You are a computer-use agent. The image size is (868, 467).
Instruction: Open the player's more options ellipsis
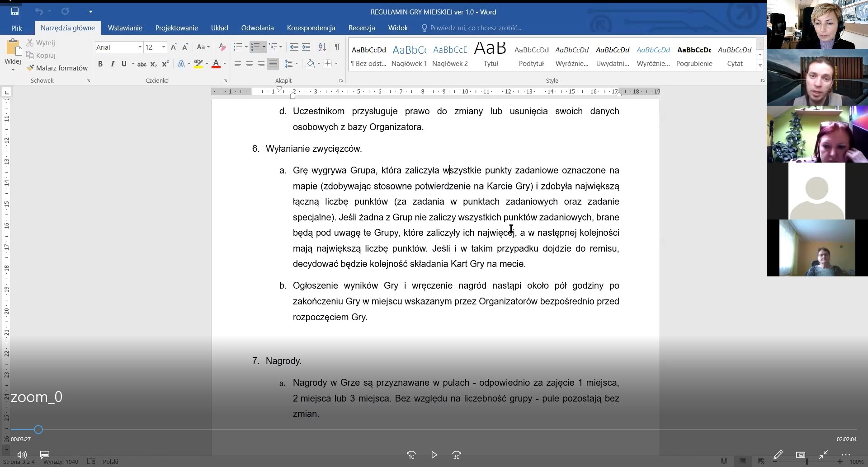846,455
